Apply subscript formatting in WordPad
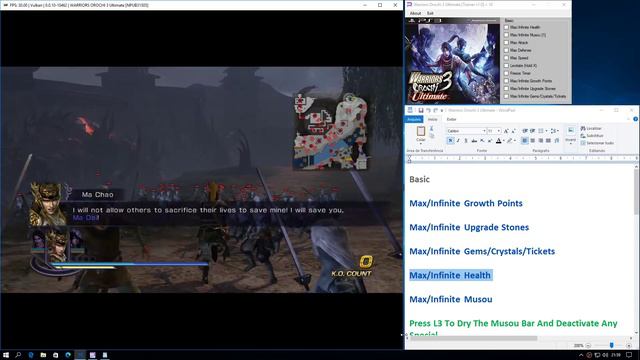Screen dimensions: 640x360 pos(482,140)
